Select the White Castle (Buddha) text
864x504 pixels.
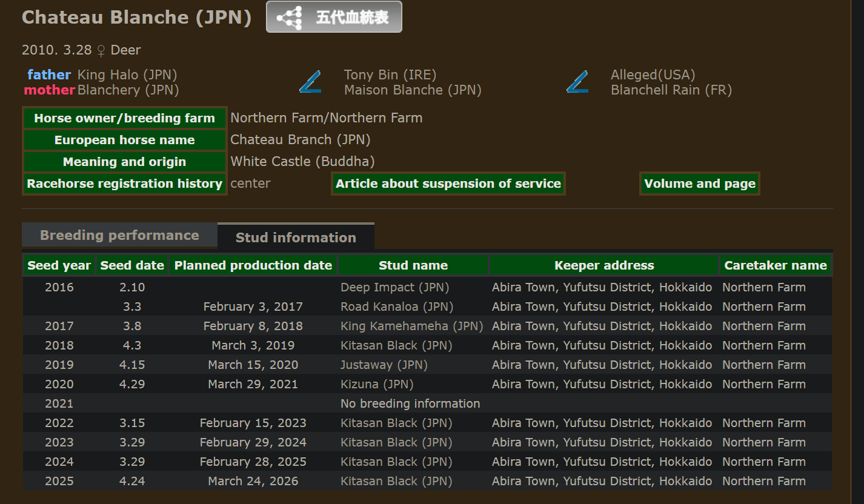pos(303,162)
